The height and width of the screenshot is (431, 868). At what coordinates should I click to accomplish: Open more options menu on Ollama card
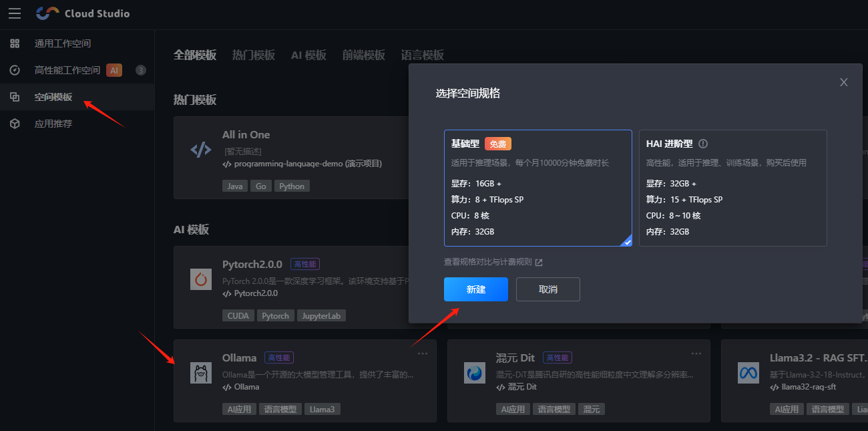click(422, 353)
